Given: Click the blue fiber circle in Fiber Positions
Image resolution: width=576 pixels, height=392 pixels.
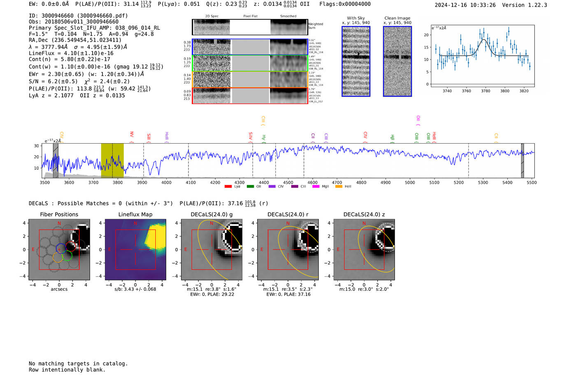Looking at the screenshot, I should [61, 248].
